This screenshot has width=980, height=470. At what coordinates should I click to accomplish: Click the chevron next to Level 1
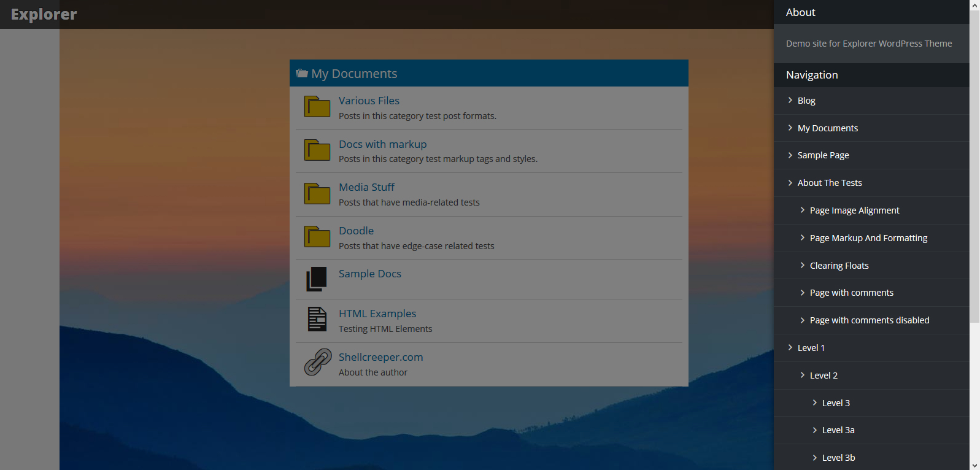(790, 347)
